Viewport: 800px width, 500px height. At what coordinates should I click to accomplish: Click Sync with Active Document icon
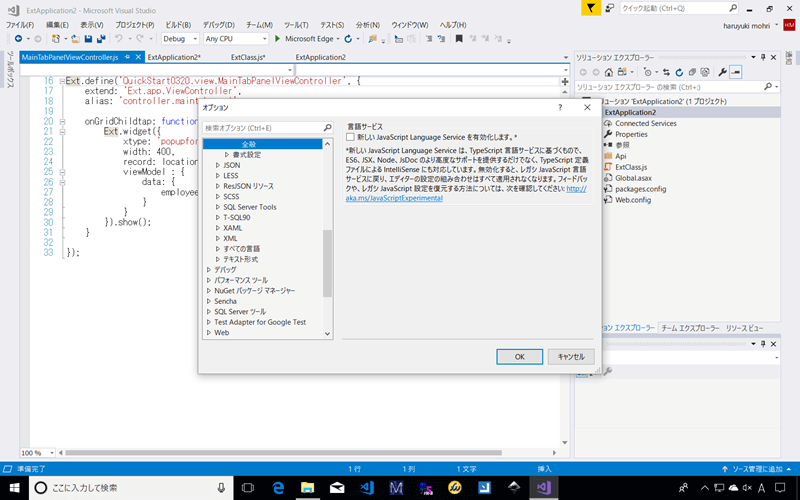(x=666, y=72)
